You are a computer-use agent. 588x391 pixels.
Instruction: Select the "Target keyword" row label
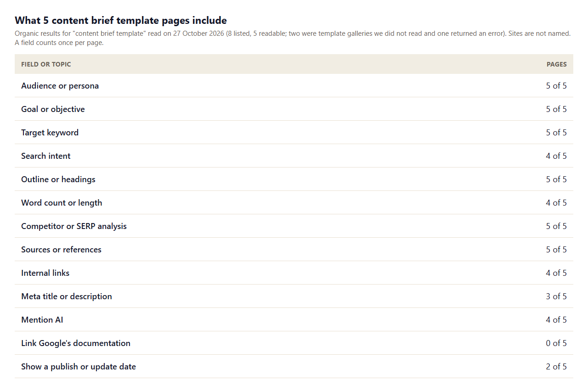point(50,133)
